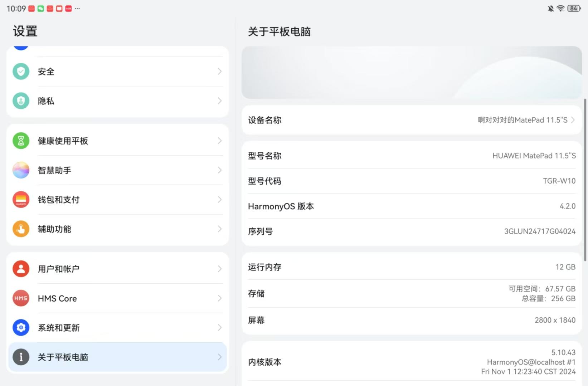Open the 设备名称 row to rename
The width and height of the screenshot is (588, 386).
click(x=412, y=120)
